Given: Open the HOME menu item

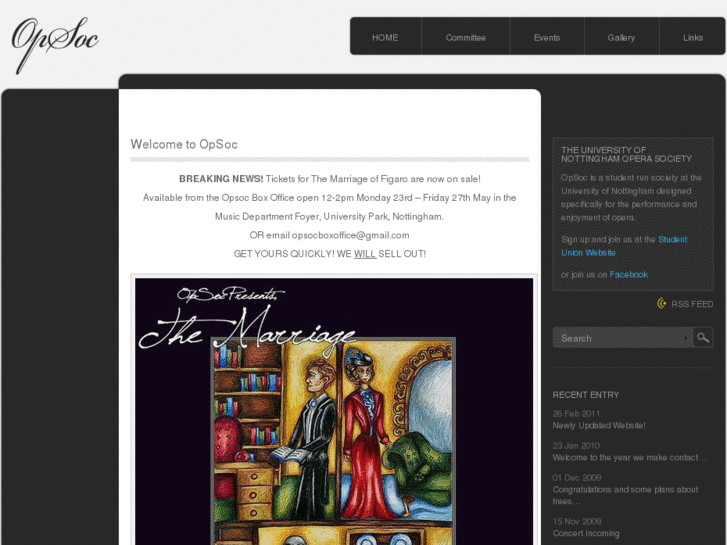Looking at the screenshot, I should coord(385,38).
